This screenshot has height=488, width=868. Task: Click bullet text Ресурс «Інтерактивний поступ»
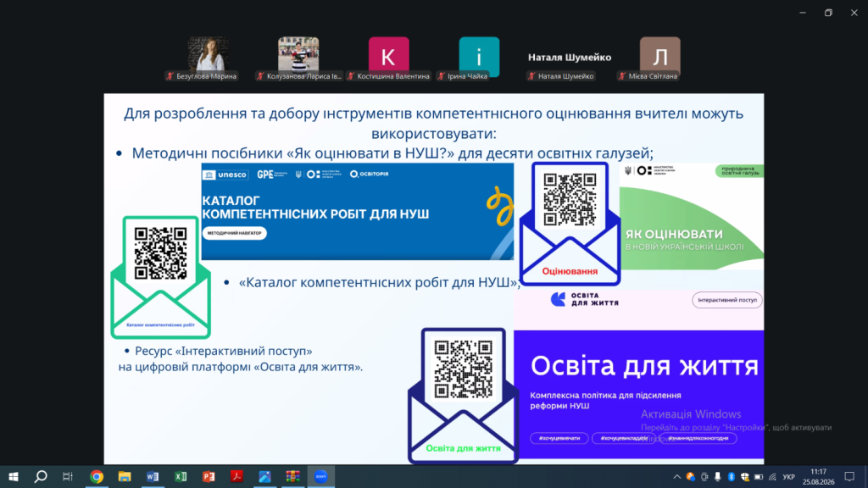tap(224, 352)
